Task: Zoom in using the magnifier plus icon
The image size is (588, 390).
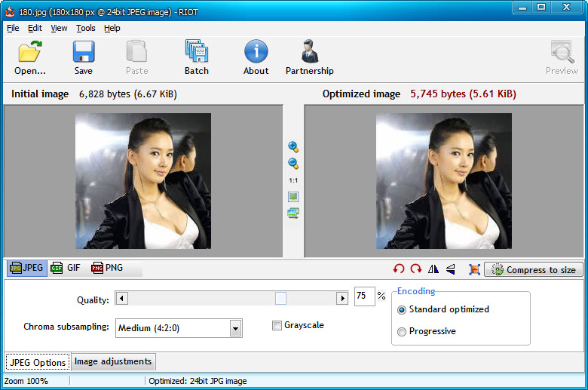Action: click(293, 147)
